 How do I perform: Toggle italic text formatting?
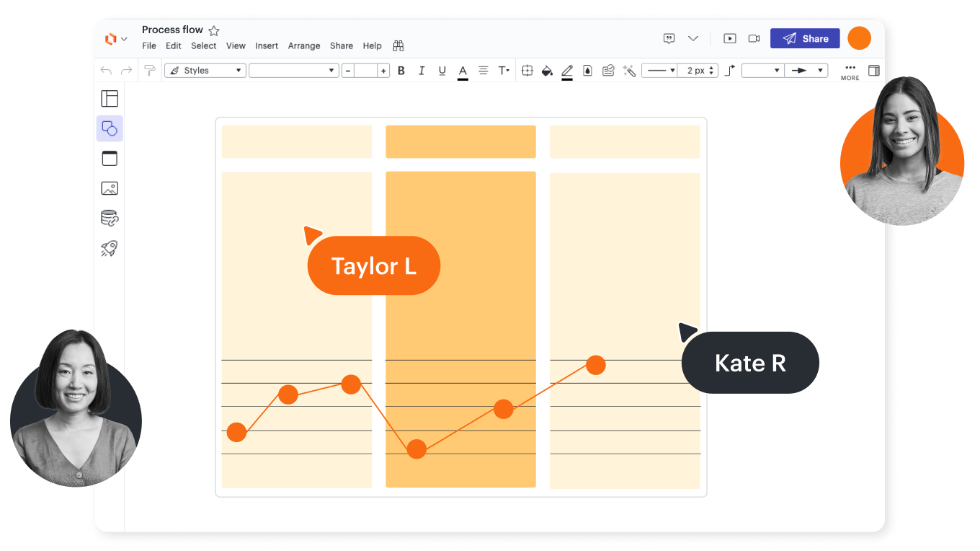(x=422, y=71)
